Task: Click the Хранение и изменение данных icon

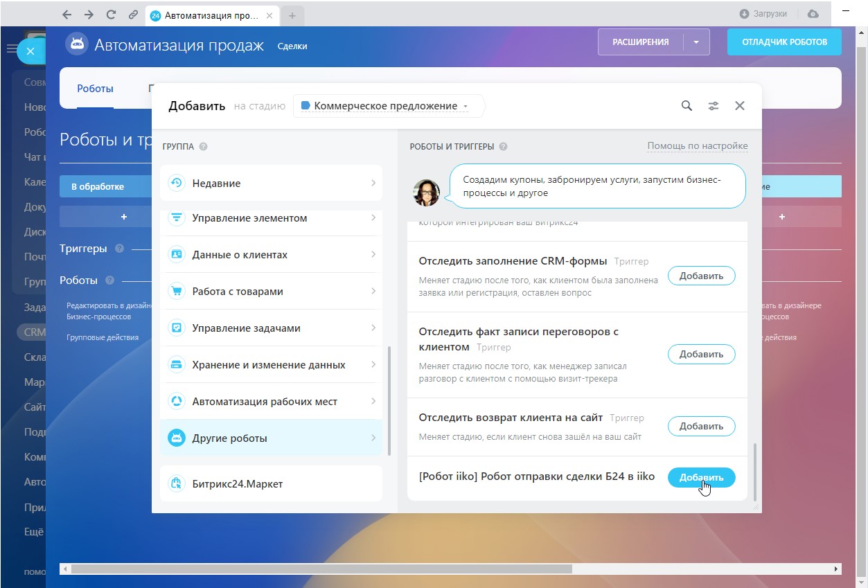Action: [x=177, y=364]
